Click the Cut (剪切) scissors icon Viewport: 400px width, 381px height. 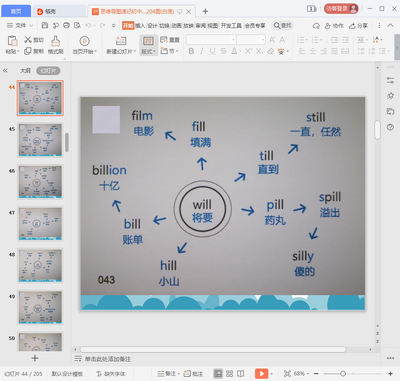tap(28, 40)
